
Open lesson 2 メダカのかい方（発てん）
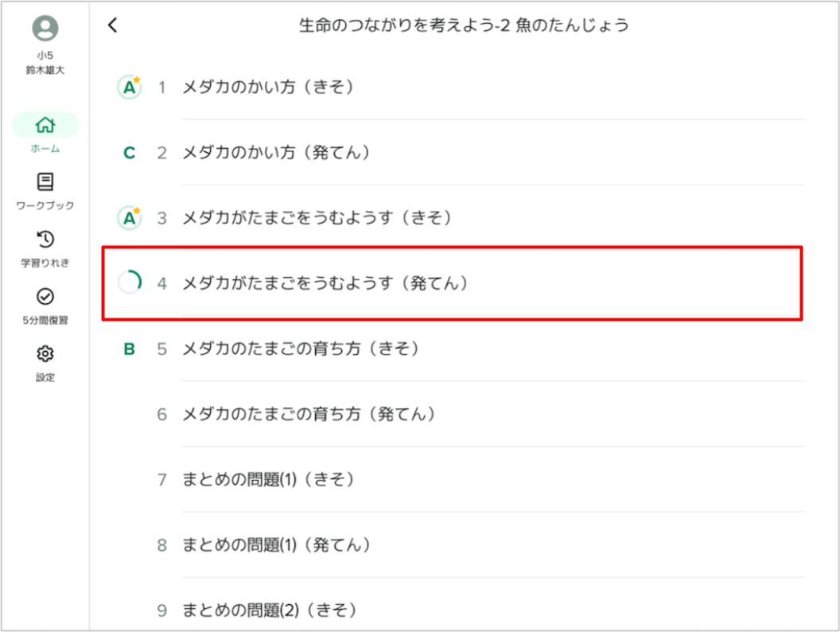coord(276,152)
